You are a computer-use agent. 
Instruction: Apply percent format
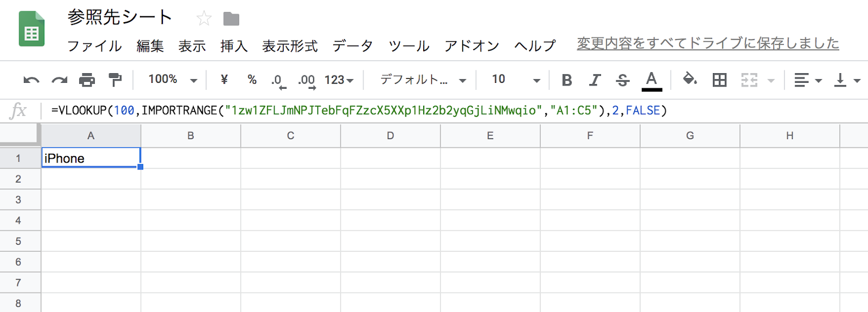252,80
